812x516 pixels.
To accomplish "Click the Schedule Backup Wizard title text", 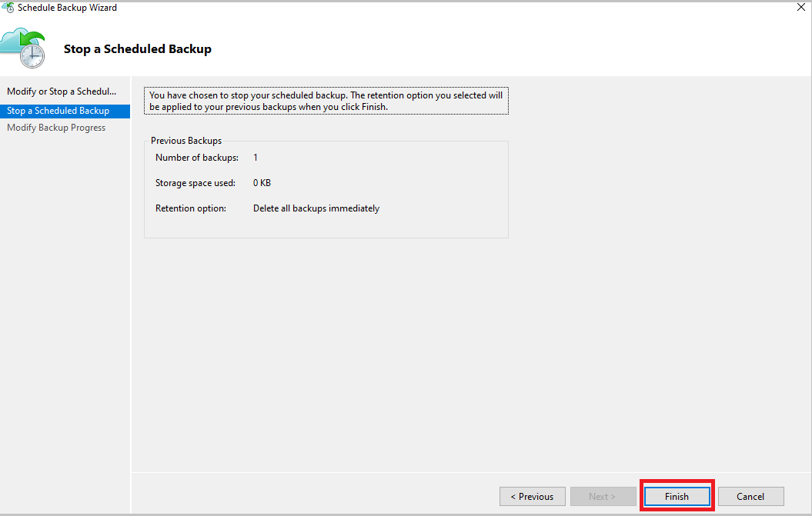I will click(x=66, y=7).
